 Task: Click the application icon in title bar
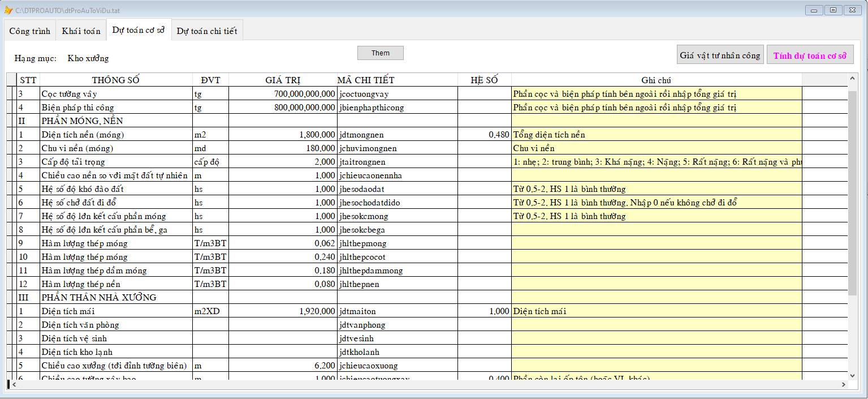(x=8, y=10)
